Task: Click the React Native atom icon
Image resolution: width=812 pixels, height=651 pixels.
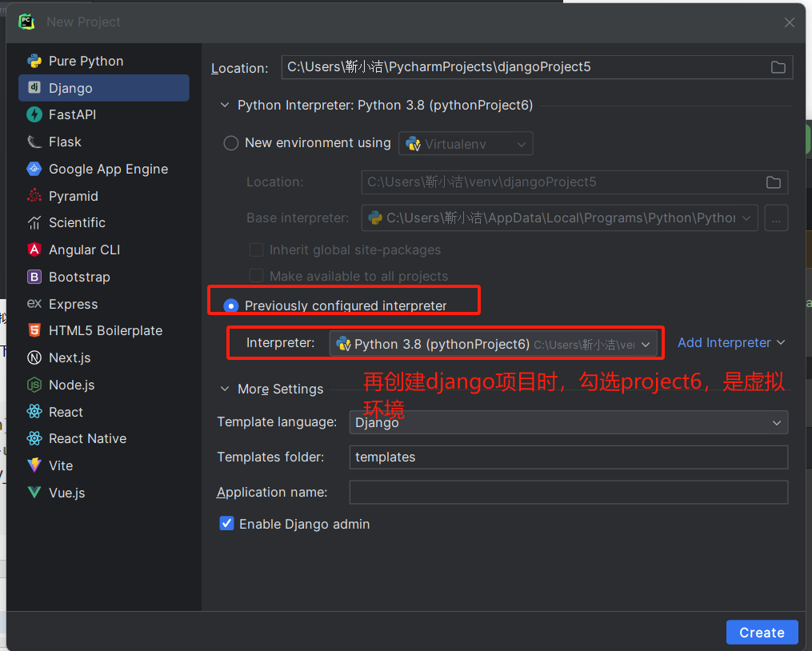Action: 34,438
